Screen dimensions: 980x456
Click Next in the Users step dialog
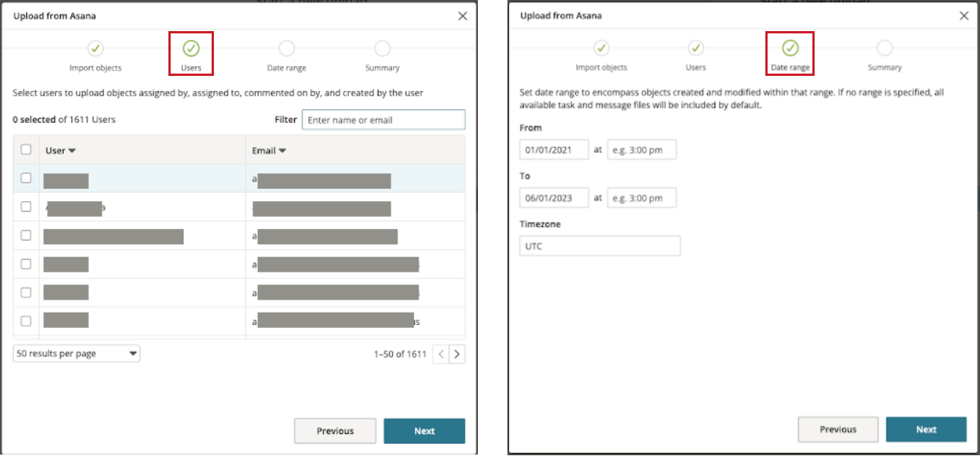(x=424, y=431)
